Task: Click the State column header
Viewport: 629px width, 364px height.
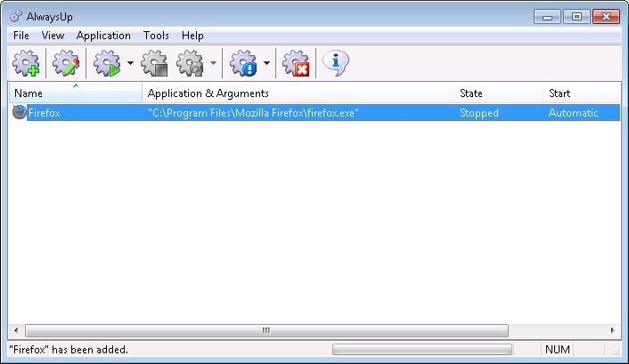Action: [499, 93]
